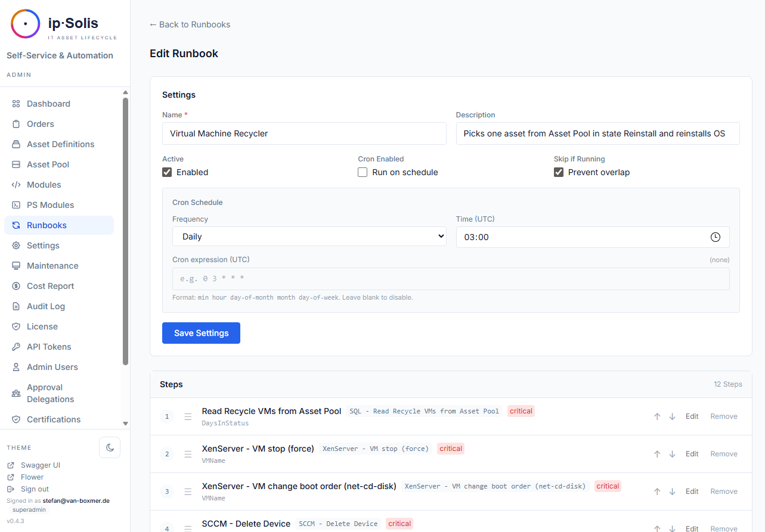The image size is (765, 532).
Task: Click drag handle of step 3
Action: (188, 491)
